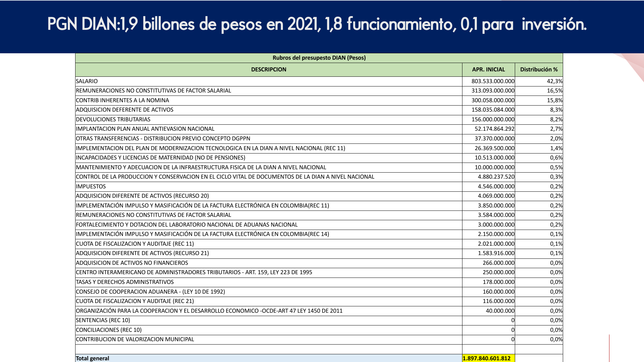Image resolution: width=644 pixels, height=362 pixels.
Task: Select the SALARIO row label
Action: click(x=87, y=81)
